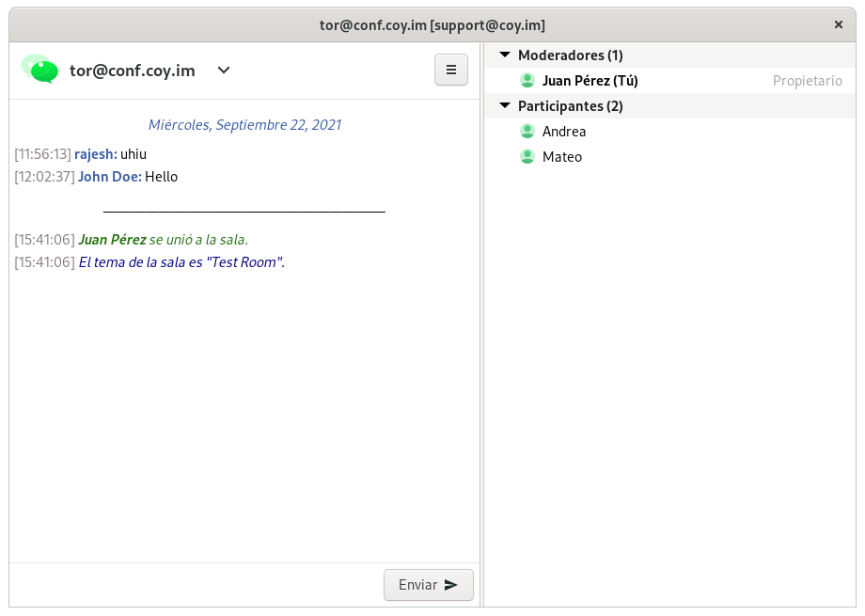Click the Propietario role label
Screen dimensions: 865x616
point(807,81)
